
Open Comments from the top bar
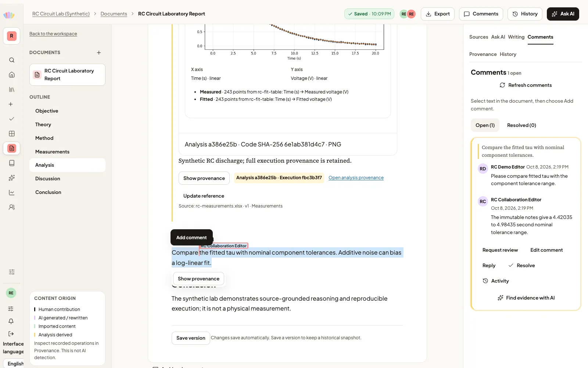tap(481, 14)
